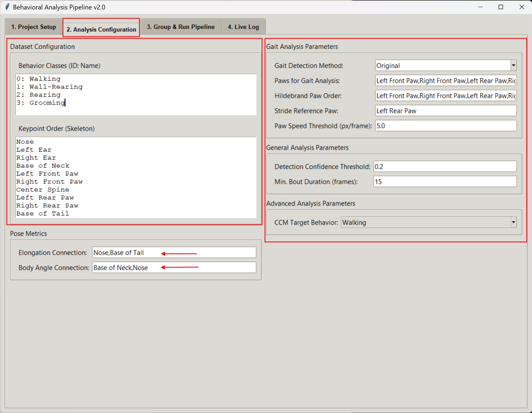
Task: Expand the CCM Target Behavior dropdown arrow
Action: (x=513, y=222)
